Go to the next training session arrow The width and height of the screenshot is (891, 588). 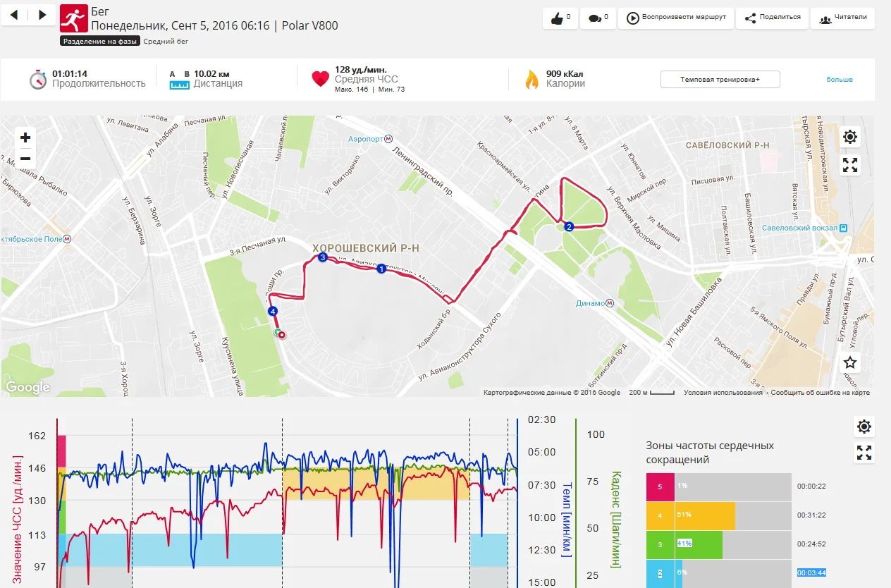coord(42,15)
